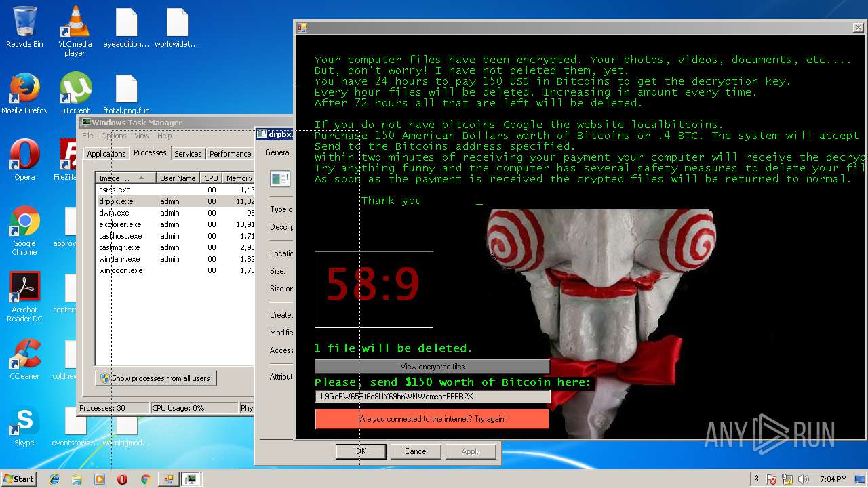
Task: Sort processes by Memory column
Action: (239, 178)
